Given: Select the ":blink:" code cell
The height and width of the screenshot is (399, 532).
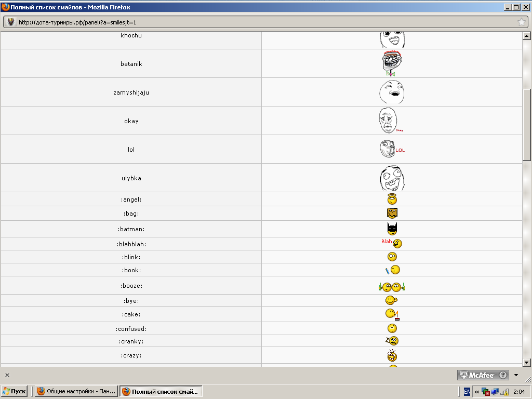Looking at the screenshot, I should pyautogui.click(x=131, y=257).
